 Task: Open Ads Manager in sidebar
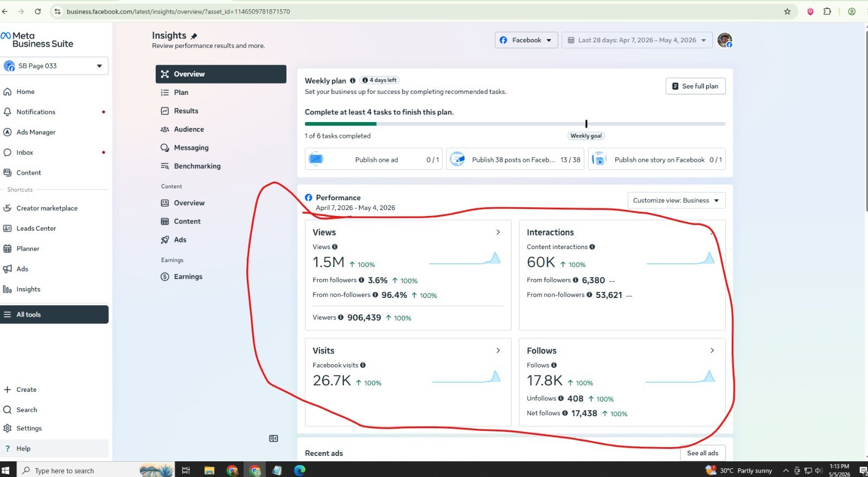click(x=36, y=132)
